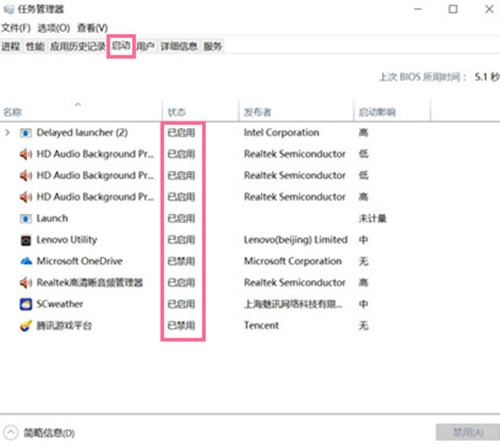
Task: Sort by the 状态 column header
Action: (176, 112)
